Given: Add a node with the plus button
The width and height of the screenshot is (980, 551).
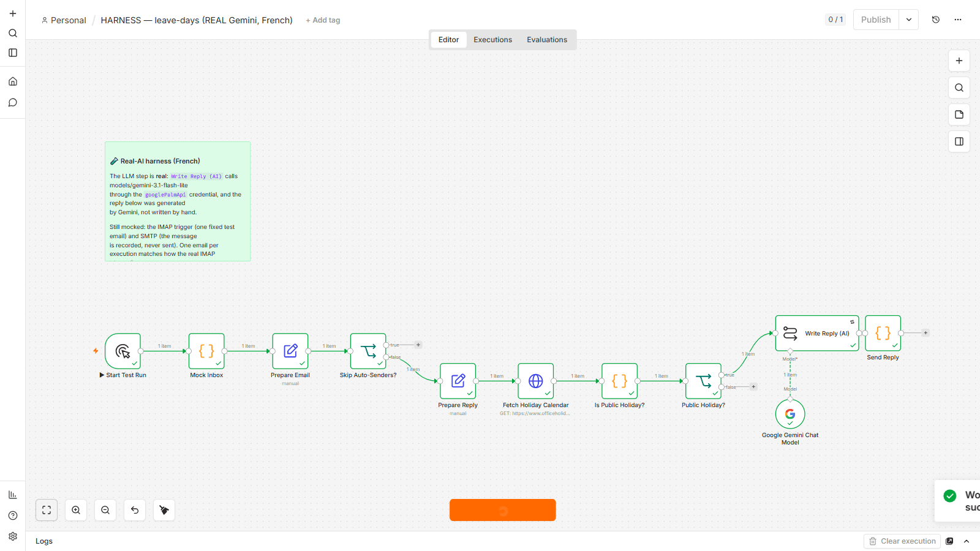Looking at the screenshot, I should point(959,61).
